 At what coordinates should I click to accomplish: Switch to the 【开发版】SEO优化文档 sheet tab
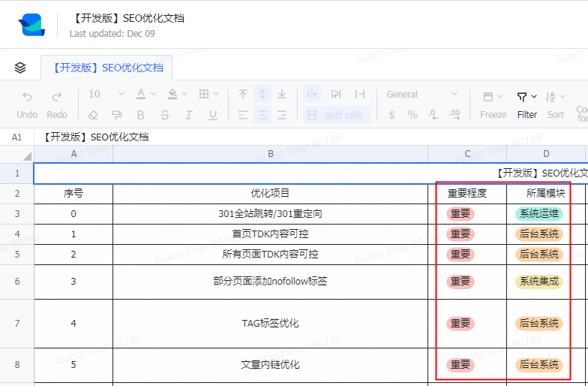[x=107, y=68]
